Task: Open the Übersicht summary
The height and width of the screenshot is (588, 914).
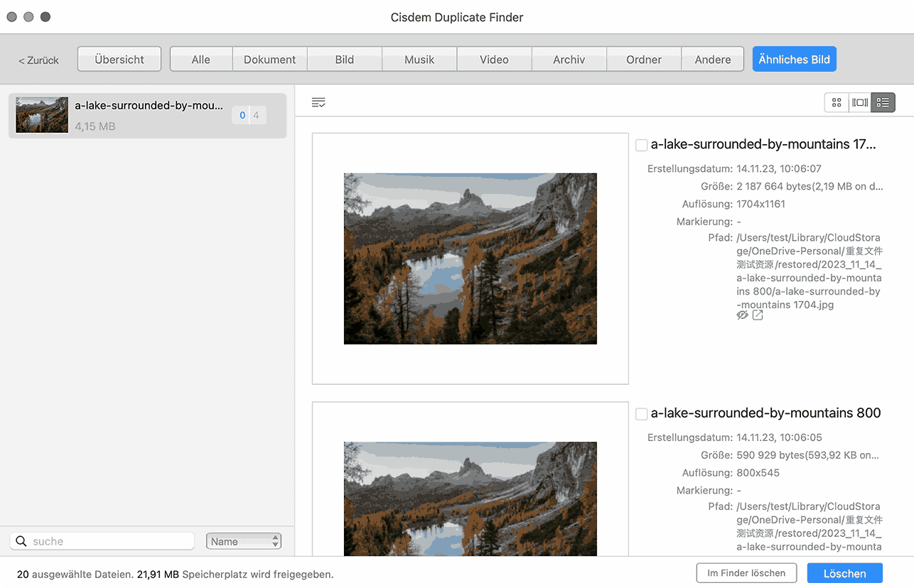Action: [x=119, y=60]
